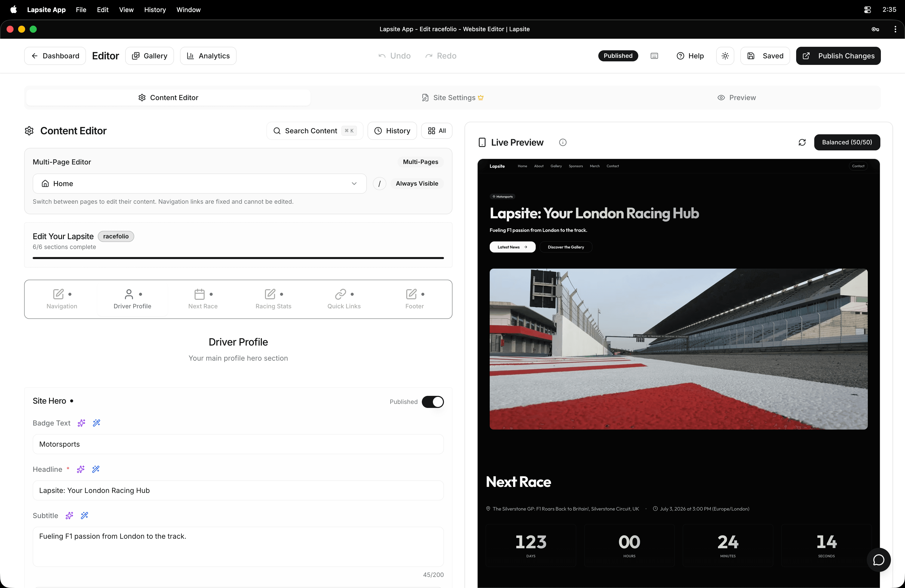The height and width of the screenshot is (588, 905).
Task: Open the keyboard shortcuts icon beside Published
Action: [x=654, y=56]
